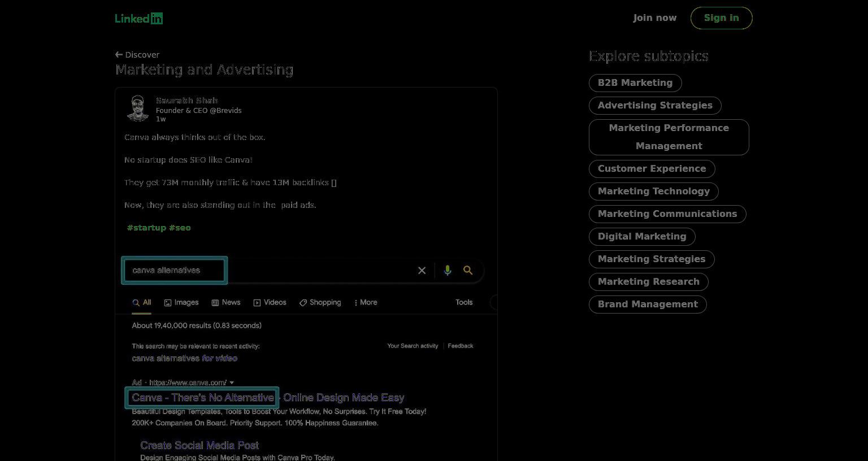Click the Explore subtopics heading
Viewport: 868px width, 461px height.
click(649, 56)
